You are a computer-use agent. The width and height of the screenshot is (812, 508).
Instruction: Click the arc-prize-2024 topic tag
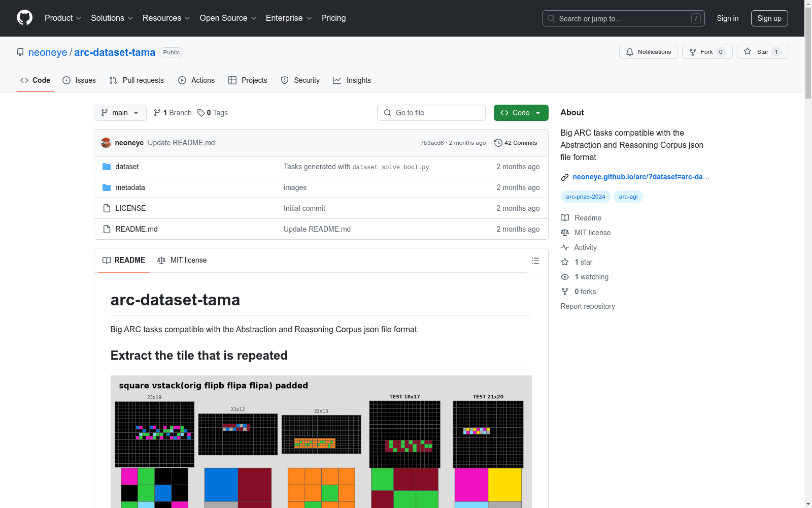[586, 197]
